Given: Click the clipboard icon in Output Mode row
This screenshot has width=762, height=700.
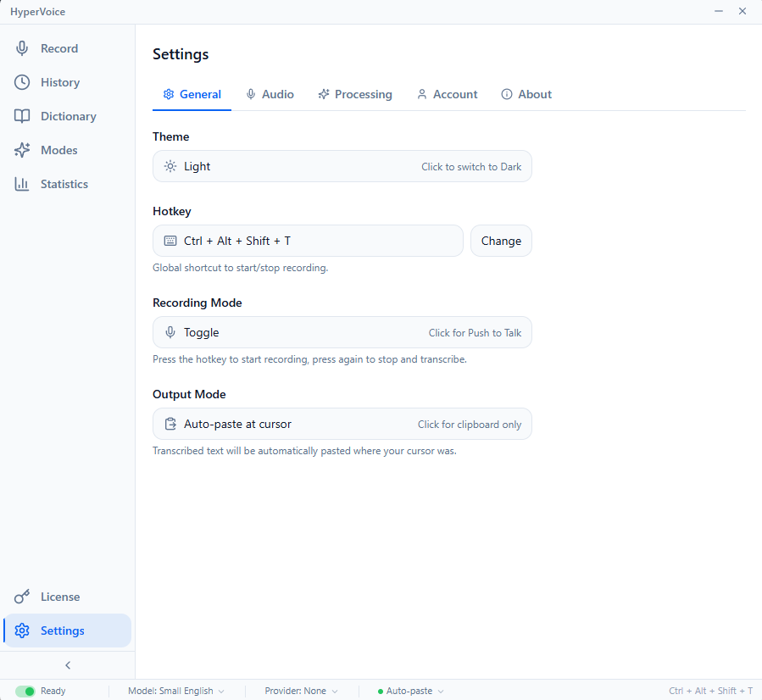Looking at the screenshot, I should pos(170,424).
